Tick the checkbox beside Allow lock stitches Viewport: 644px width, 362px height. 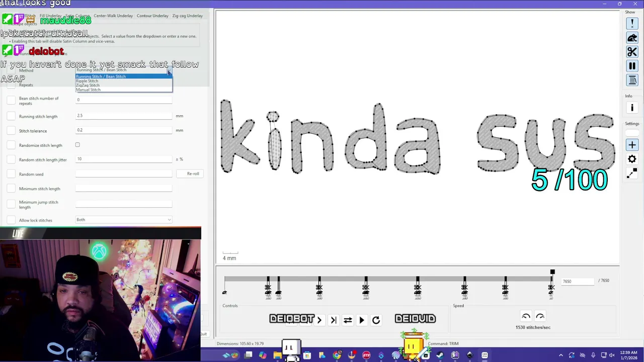11,220
